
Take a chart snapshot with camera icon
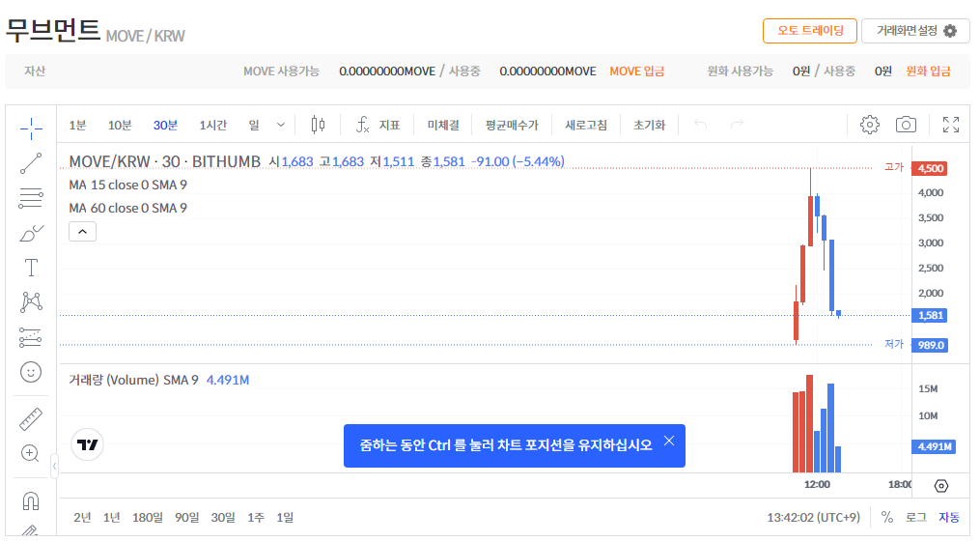[x=906, y=125]
